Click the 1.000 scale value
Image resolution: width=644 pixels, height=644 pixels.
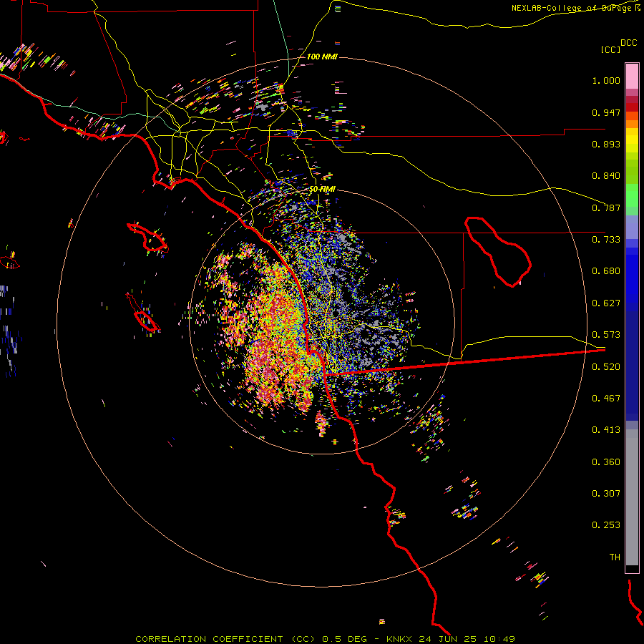click(x=606, y=80)
